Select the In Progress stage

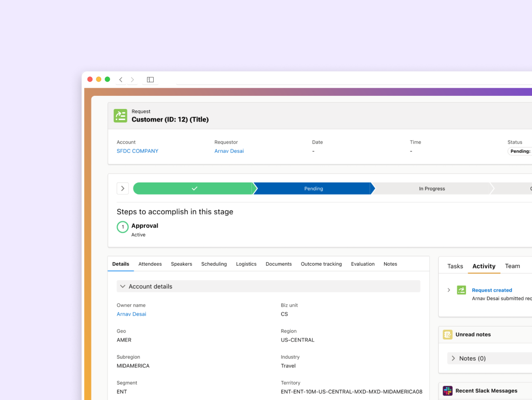coord(432,188)
